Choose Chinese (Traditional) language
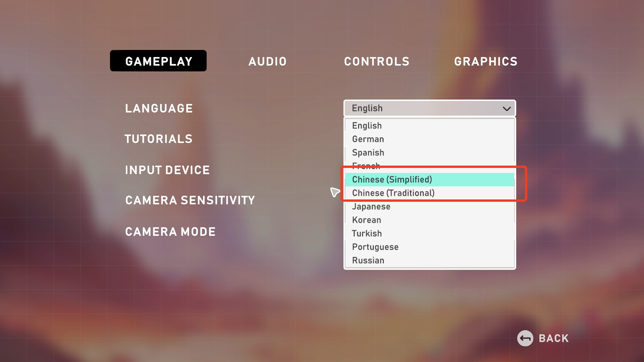This screenshot has height=362, width=644. [x=393, y=193]
